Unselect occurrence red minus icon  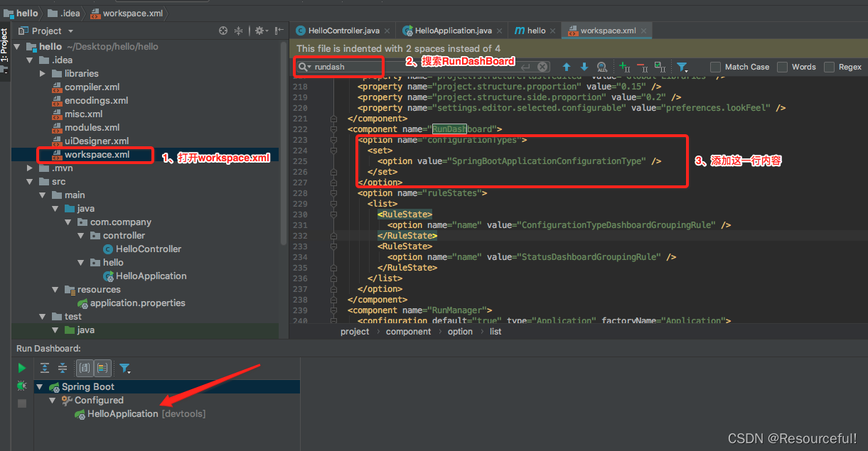coord(642,67)
